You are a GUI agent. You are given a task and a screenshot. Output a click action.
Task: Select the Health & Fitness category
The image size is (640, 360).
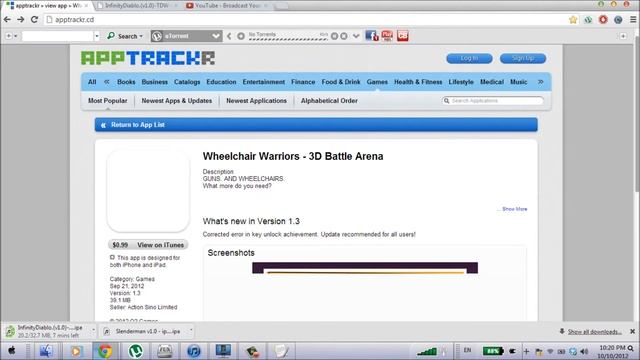tap(418, 82)
